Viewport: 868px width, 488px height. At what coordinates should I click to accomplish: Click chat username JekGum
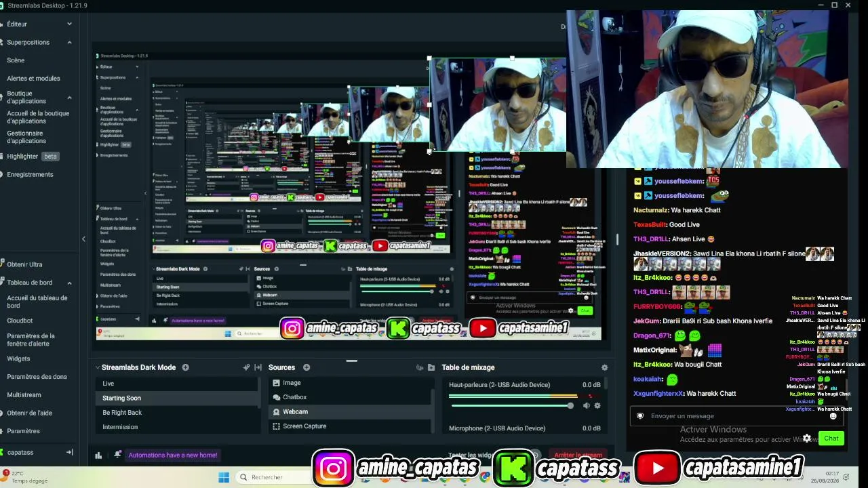(x=646, y=321)
